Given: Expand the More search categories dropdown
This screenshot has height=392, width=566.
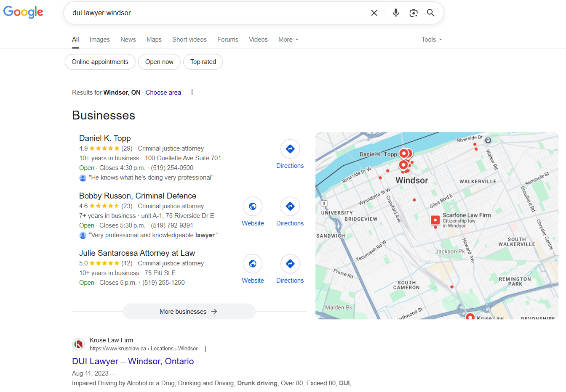Looking at the screenshot, I should pos(288,40).
